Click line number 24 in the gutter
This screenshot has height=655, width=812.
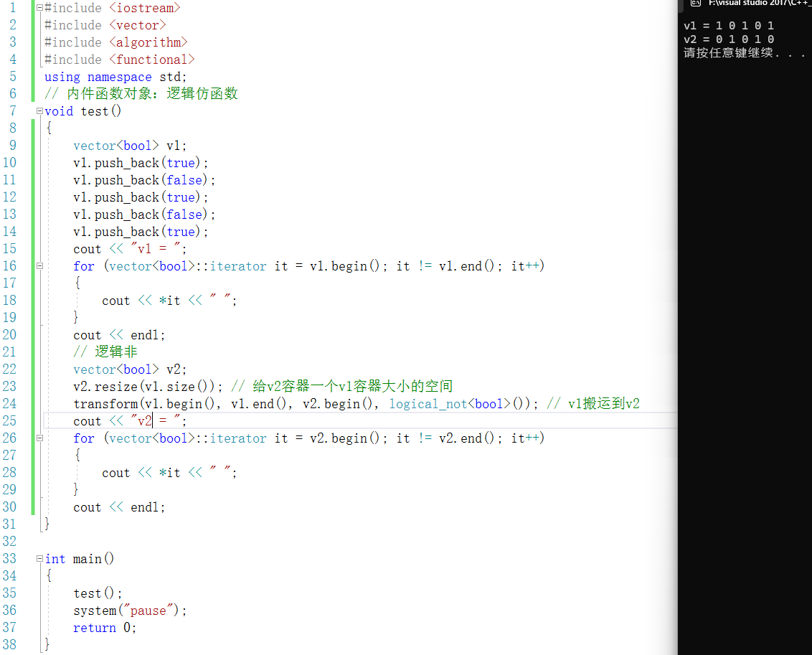point(9,403)
